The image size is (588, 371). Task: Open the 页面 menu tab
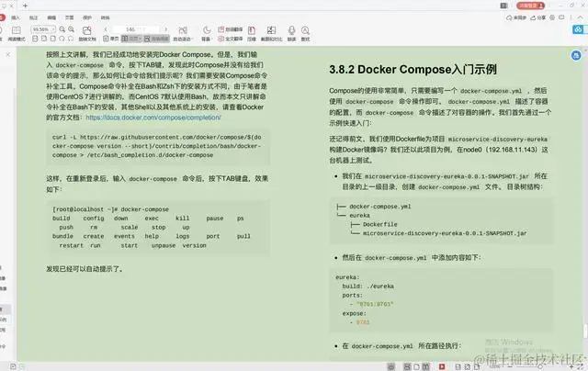(x=70, y=17)
